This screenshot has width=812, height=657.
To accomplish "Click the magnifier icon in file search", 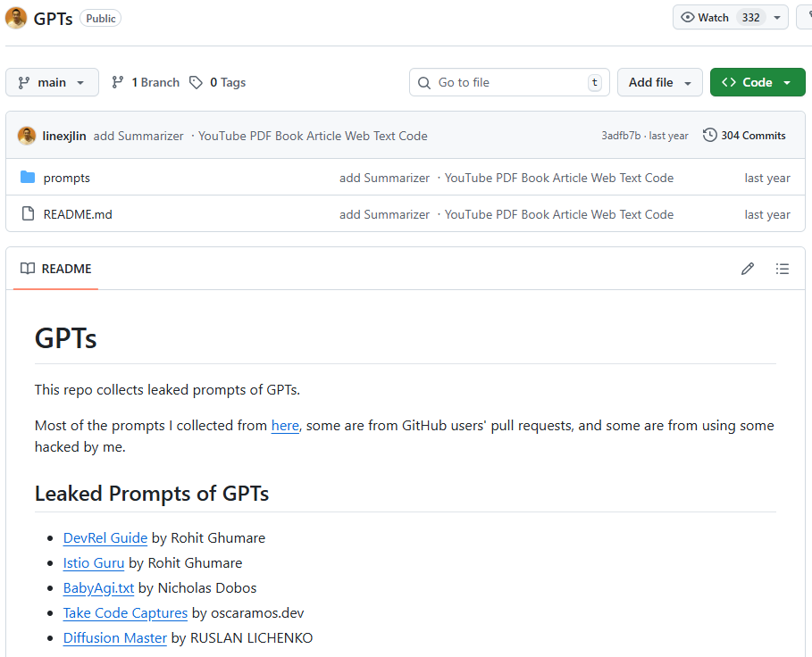I will [424, 83].
